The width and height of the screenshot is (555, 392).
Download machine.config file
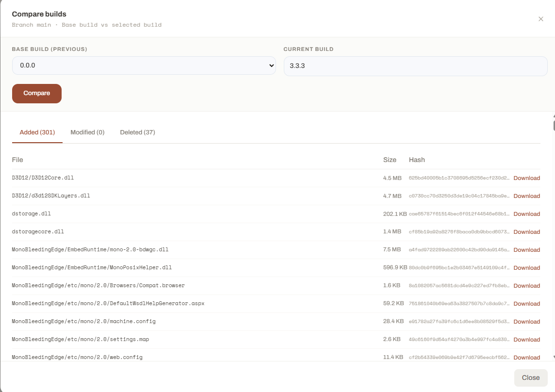point(527,322)
